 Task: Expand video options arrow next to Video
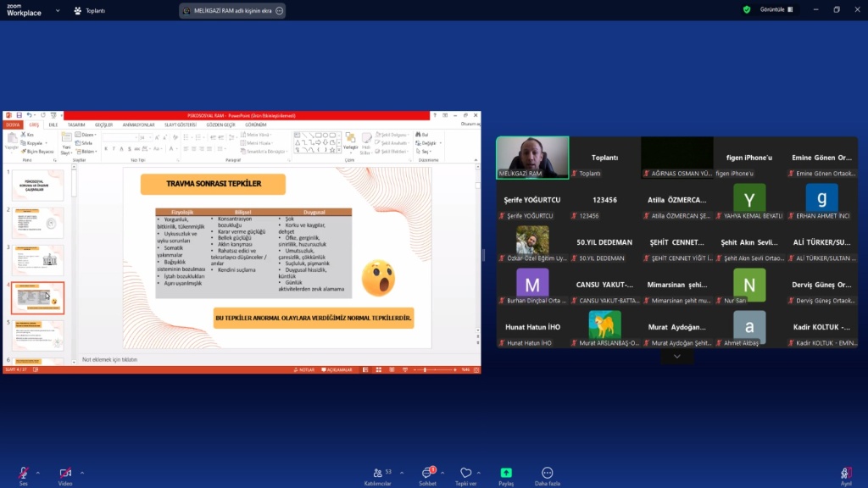(82, 473)
